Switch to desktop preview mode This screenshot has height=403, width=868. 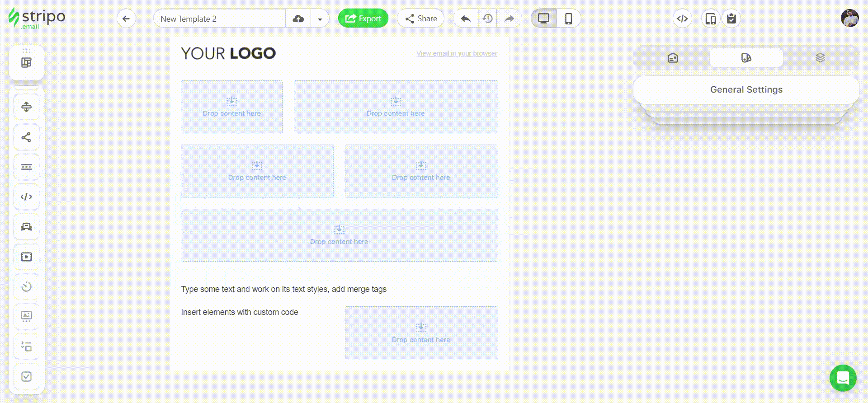543,19
